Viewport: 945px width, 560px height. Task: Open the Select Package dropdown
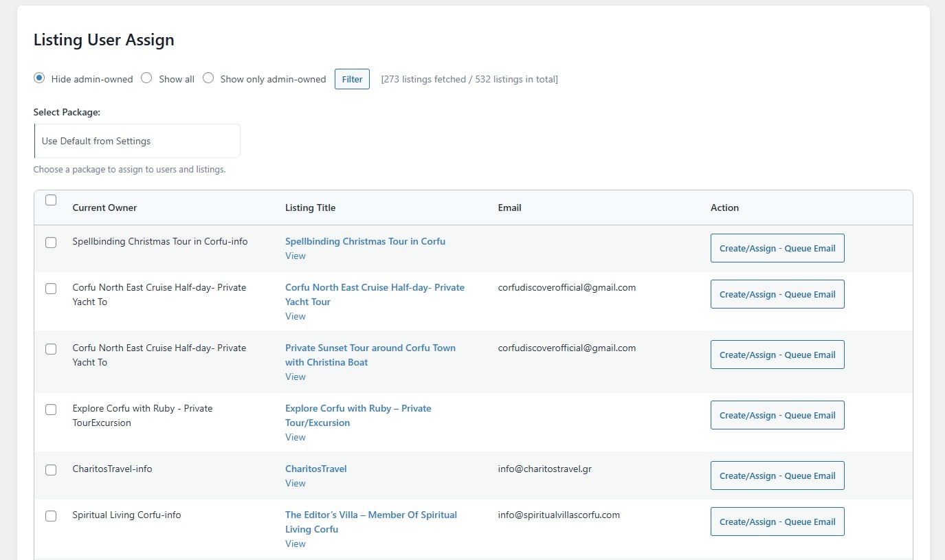pyautogui.click(x=137, y=141)
